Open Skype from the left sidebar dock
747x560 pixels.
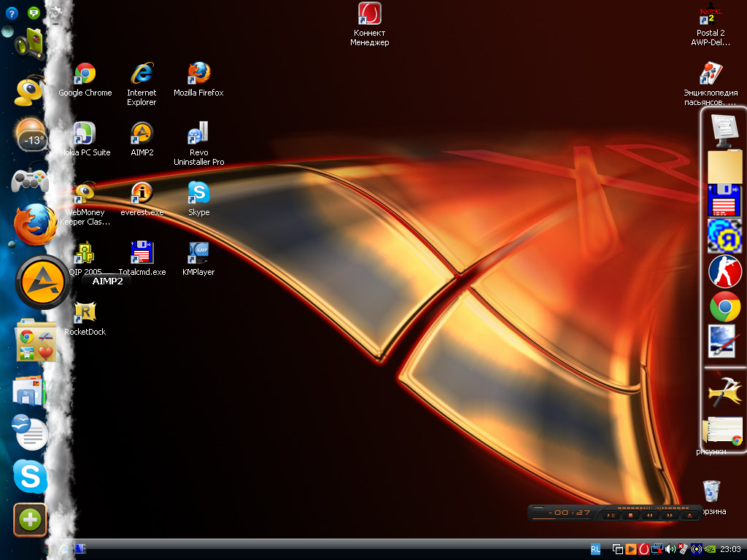point(30,478)
